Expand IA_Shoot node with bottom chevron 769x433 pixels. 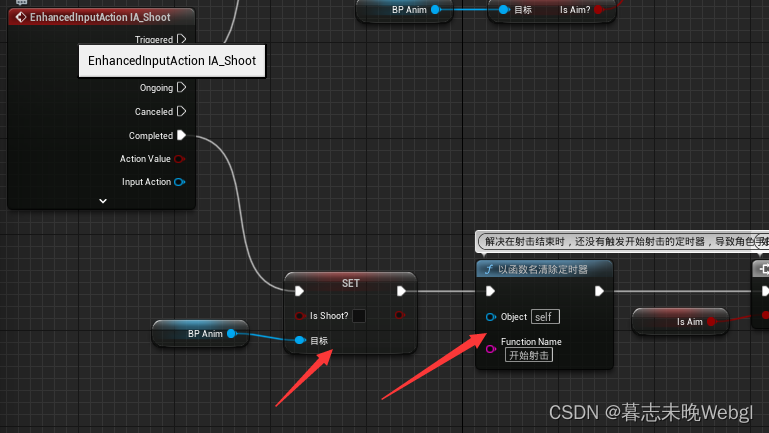103,201
